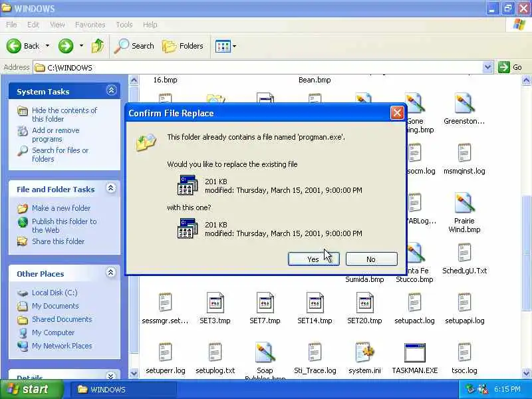The image size is (532, 399).
Task: Select the sessmgr.set file icon
Action: (x=165, y=303)
